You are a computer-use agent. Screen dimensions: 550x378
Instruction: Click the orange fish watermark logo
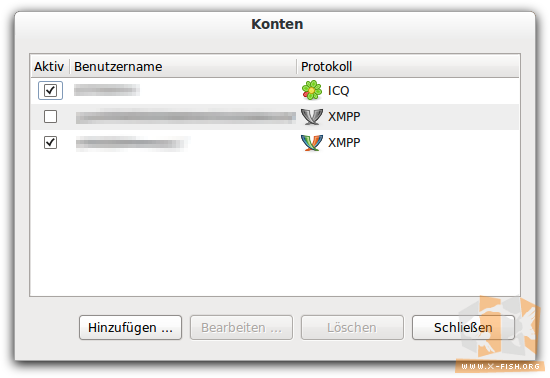click(x=500, y=326)
